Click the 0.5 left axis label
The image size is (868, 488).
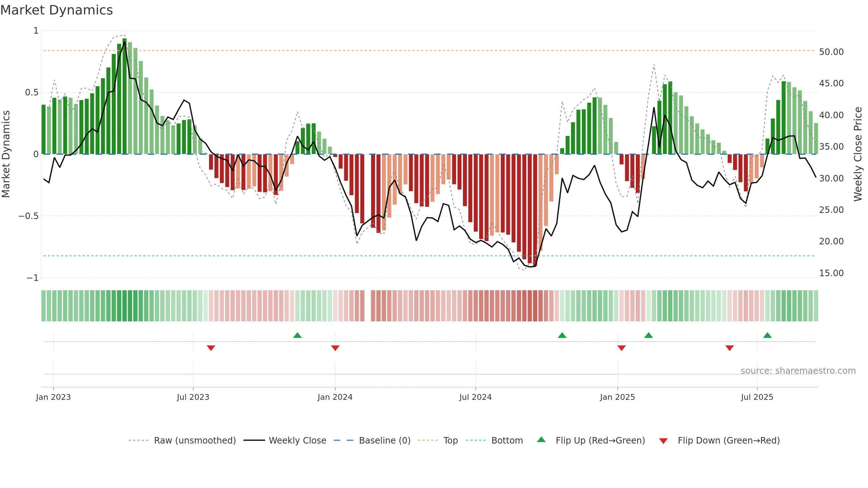(x=31, y=93)
